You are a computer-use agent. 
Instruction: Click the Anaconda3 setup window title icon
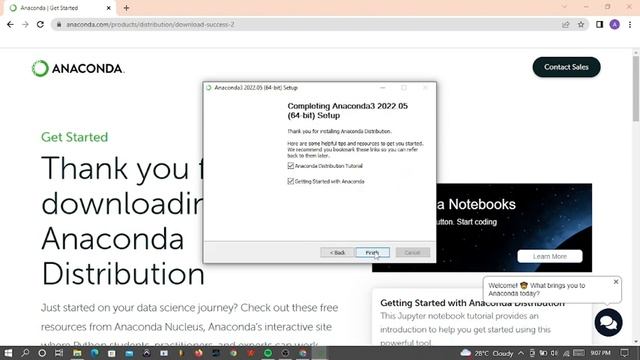209,88
